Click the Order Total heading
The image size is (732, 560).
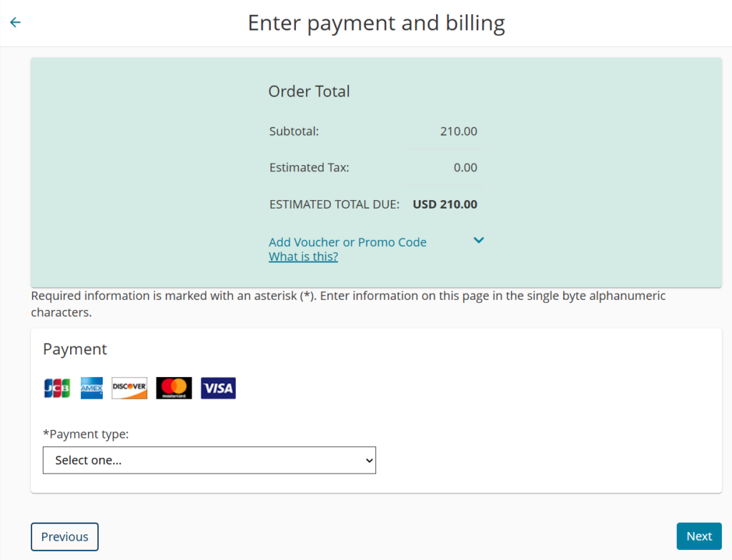[309, 91]
